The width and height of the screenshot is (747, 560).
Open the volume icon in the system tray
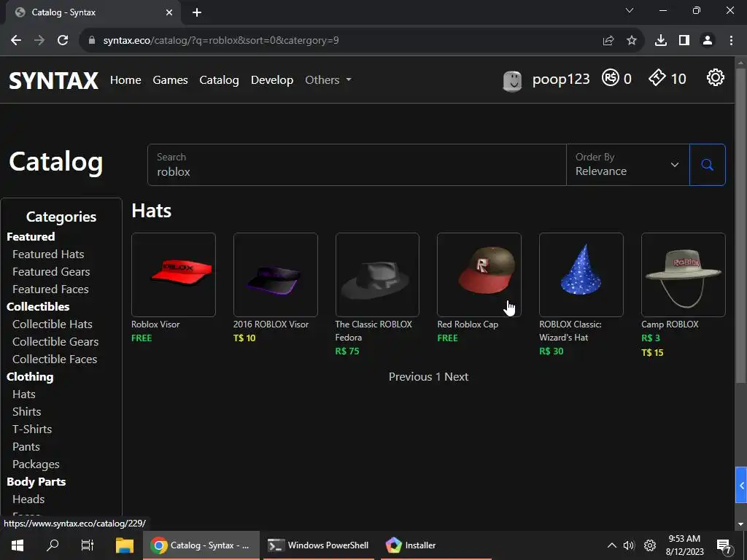click(629, 545)
